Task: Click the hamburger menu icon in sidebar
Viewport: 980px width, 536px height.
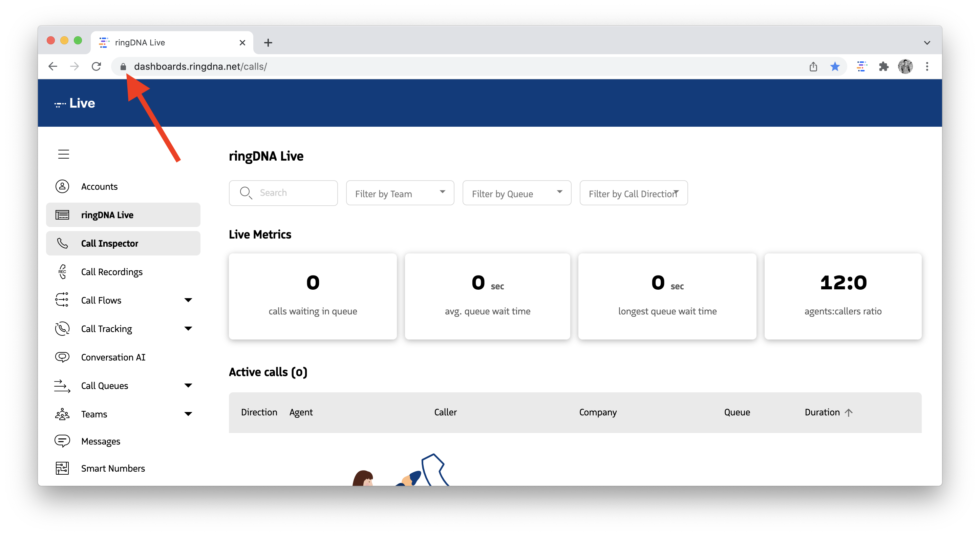Action: coord(64,154)
